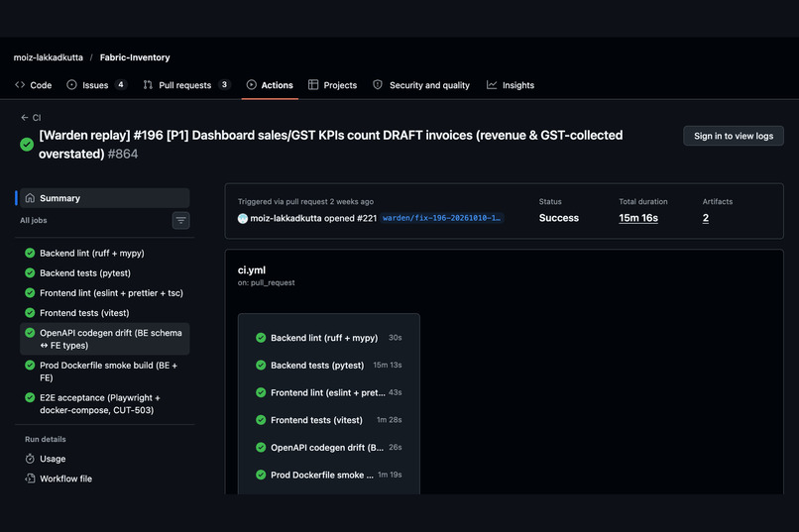Open the Fabric-Inventory repository link
The image size is (799, 532).
tap(135, 57)
